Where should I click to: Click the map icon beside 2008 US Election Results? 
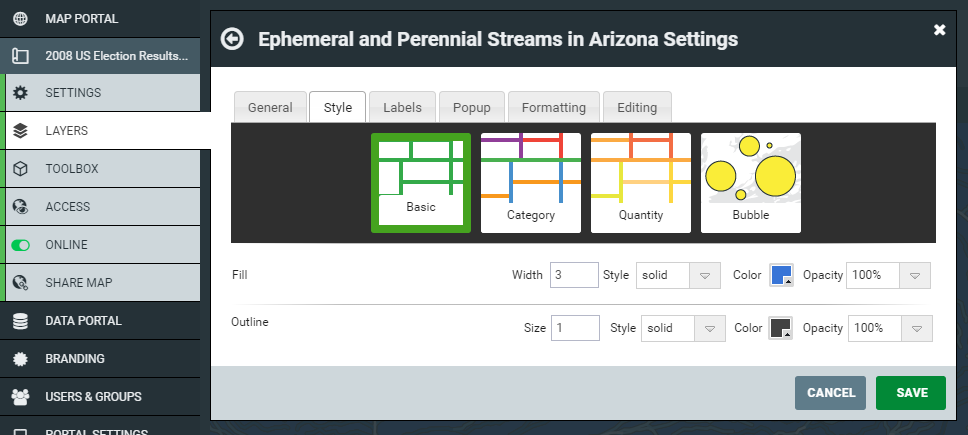click(20, 56)
